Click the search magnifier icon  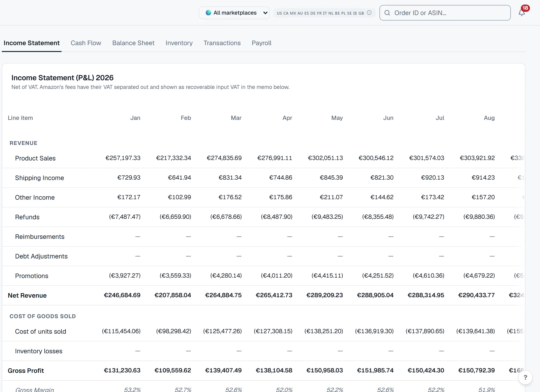pos(387,13)
